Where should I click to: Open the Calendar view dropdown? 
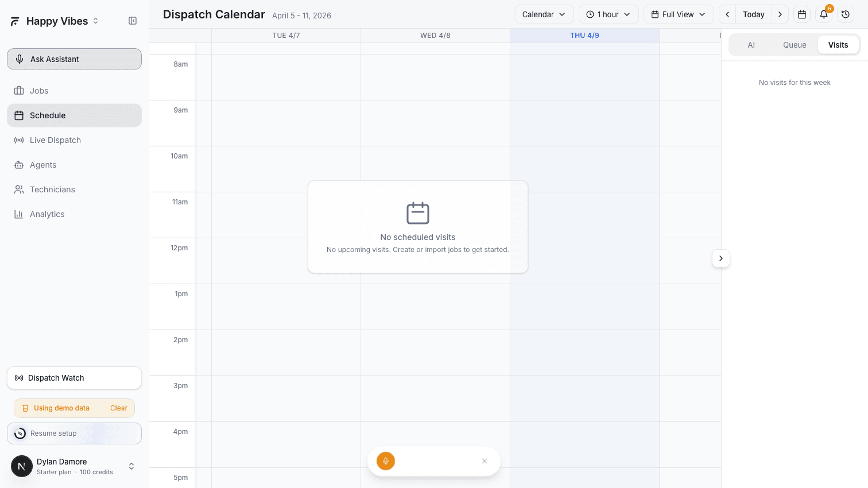544,14
